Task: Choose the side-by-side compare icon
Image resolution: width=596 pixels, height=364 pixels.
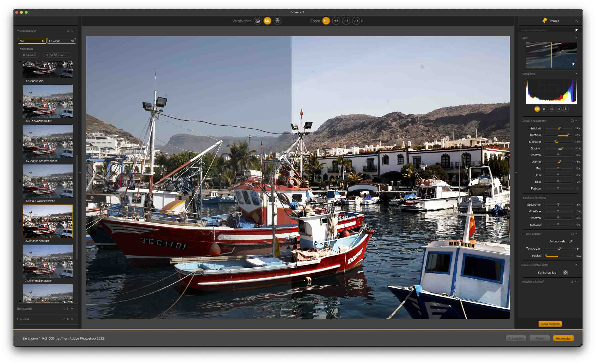Action: click(x=277, y=21)
